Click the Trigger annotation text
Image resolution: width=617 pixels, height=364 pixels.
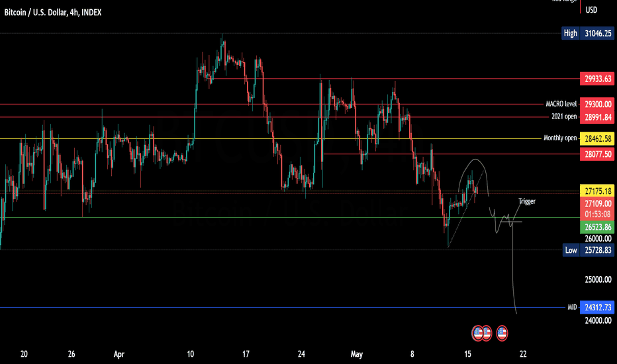coord(527,201)
